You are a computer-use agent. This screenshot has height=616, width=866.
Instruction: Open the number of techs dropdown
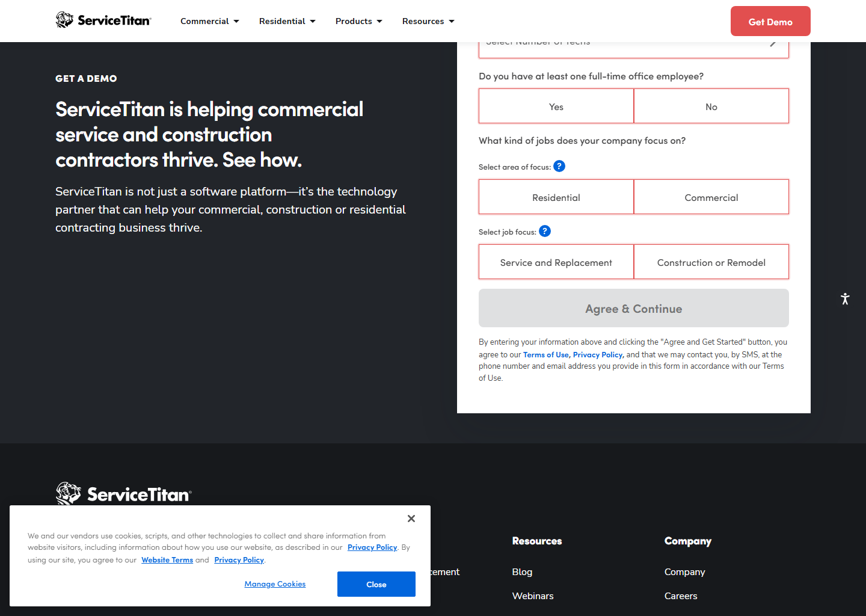click(x=634, y=49)
